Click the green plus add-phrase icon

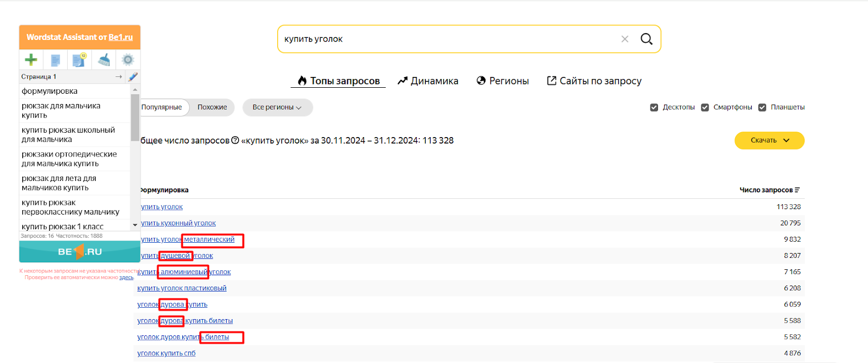(31, 60)
